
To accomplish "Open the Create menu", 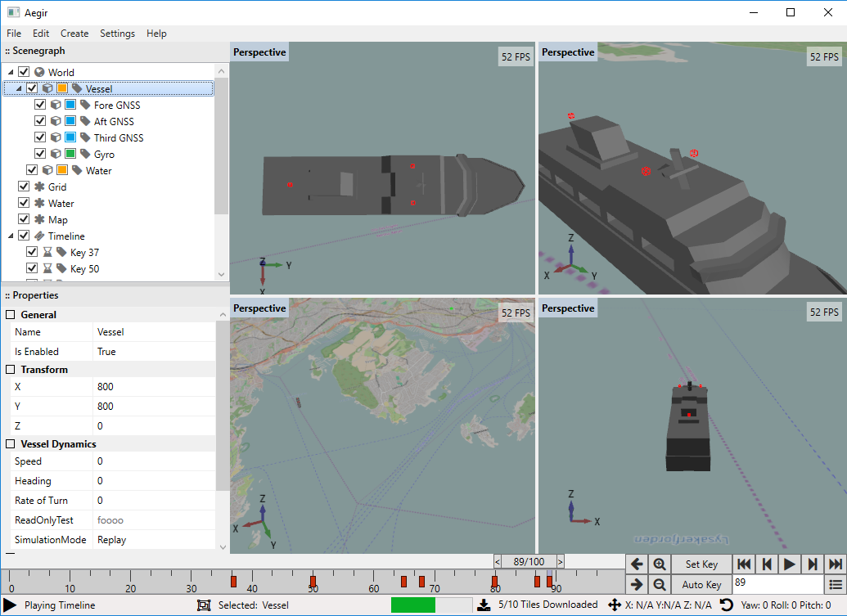I will (74, 34).
